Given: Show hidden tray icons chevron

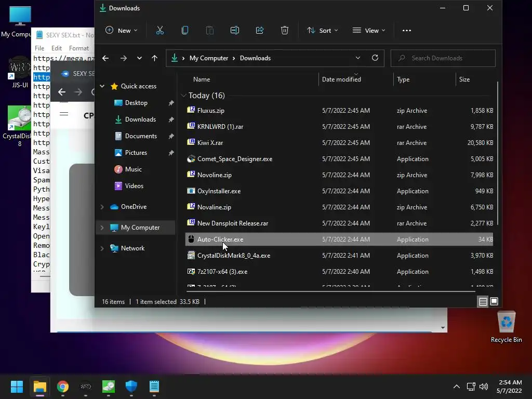Looking at the screenshot, I should point(457,387).
